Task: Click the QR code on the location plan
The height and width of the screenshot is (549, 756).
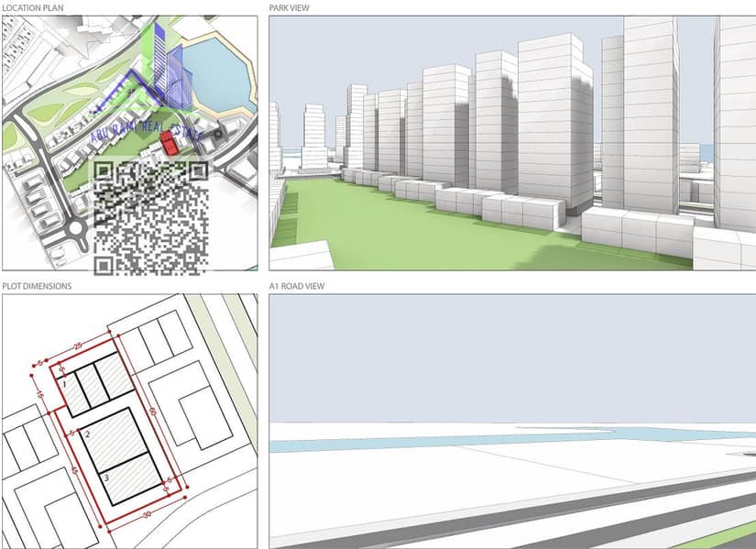Action: 151,218
